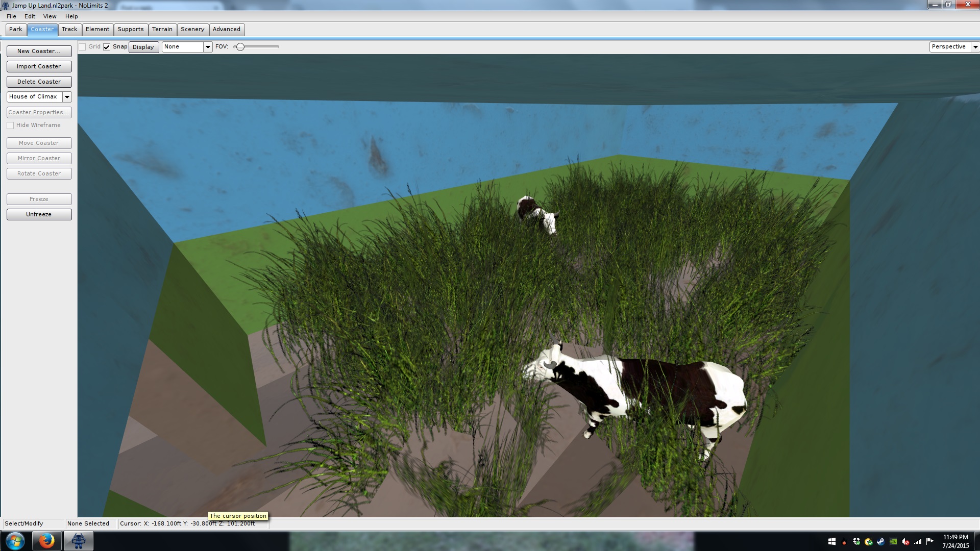Click the clock showing 11:49 PM
The height and width of the screenshot is (551, 980).
[955, 541]
